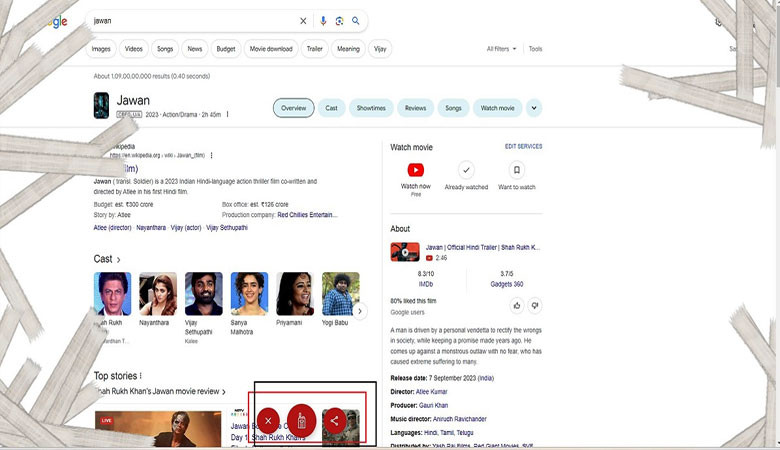Switch to the Cast tab
The width and height of the screenshot is (780, 450).
coord(331,108)
